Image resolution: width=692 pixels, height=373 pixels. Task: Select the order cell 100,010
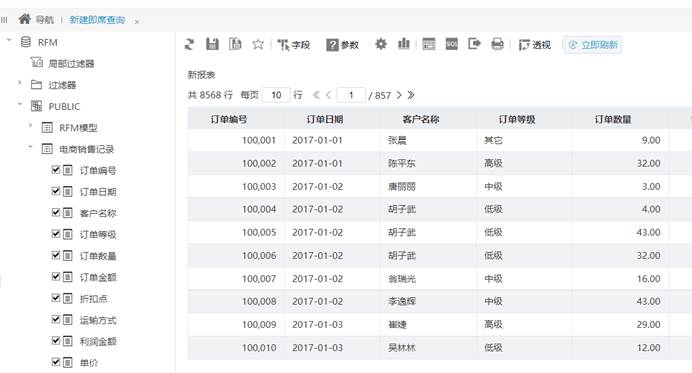[x=237, y=347]
